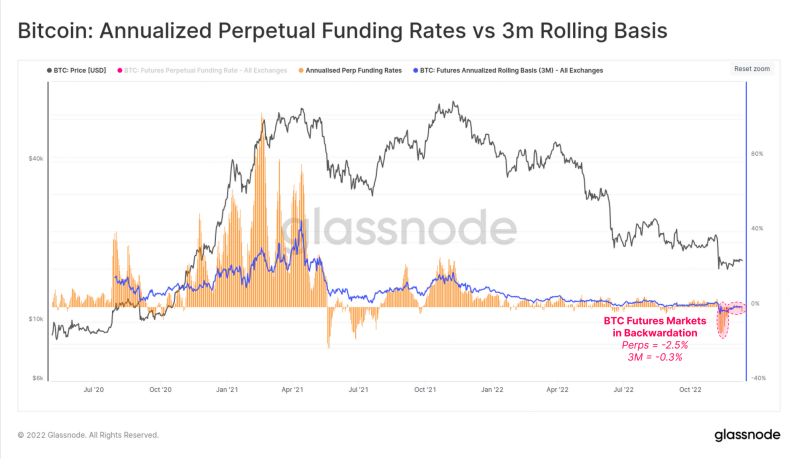
Task: Click the 80% right axis label
Action: [x=757, y=154]
